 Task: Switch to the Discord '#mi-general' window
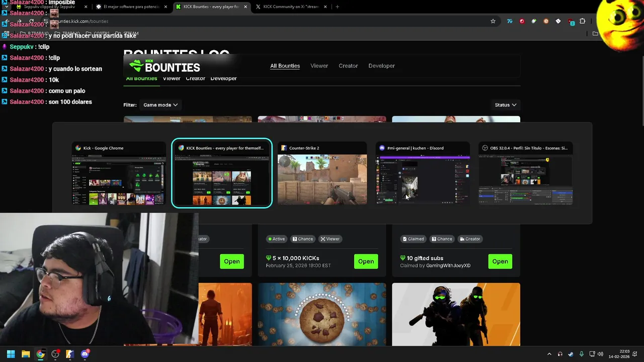click(423, 173)
